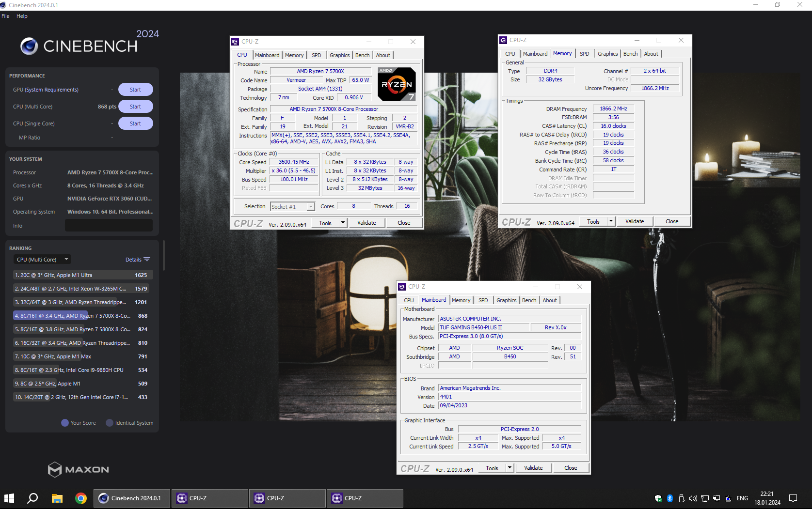Switch to Cinebench 2024.0.1 taskbar button
This screenshot has width=812, height=509.
tap(131, 498)
